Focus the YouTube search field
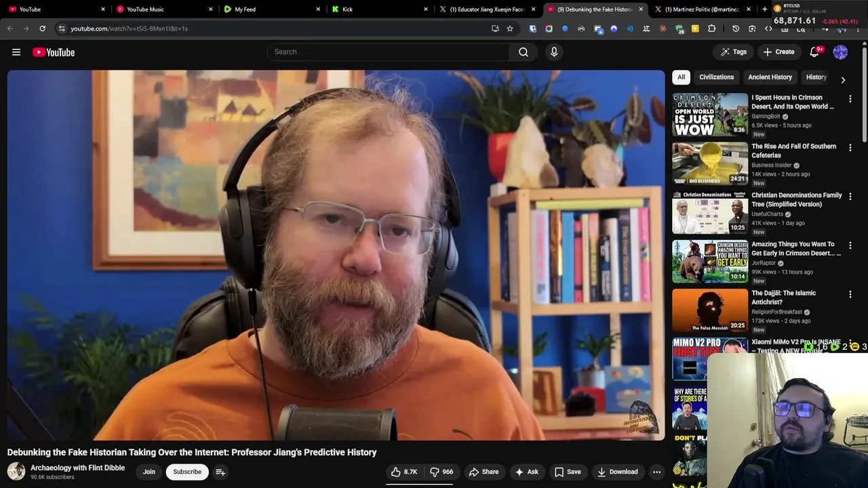The height and width of the screenshot is (488, 868). tap(388, 52)
